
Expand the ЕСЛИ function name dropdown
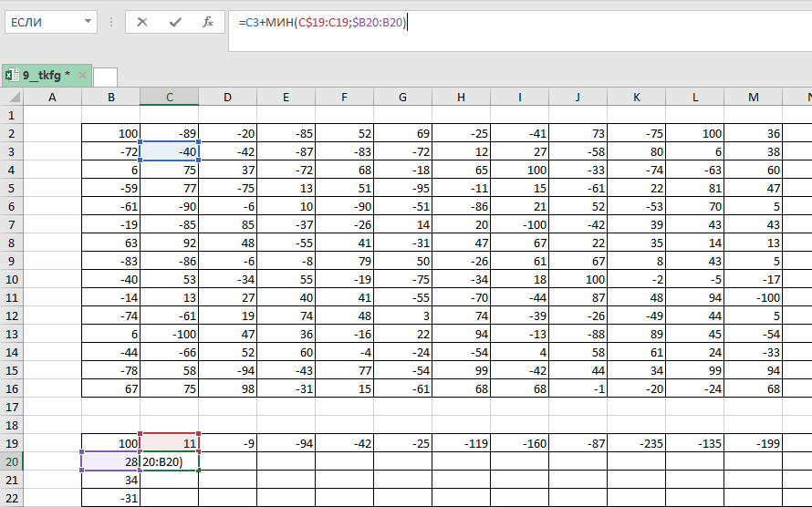(88, 22)
